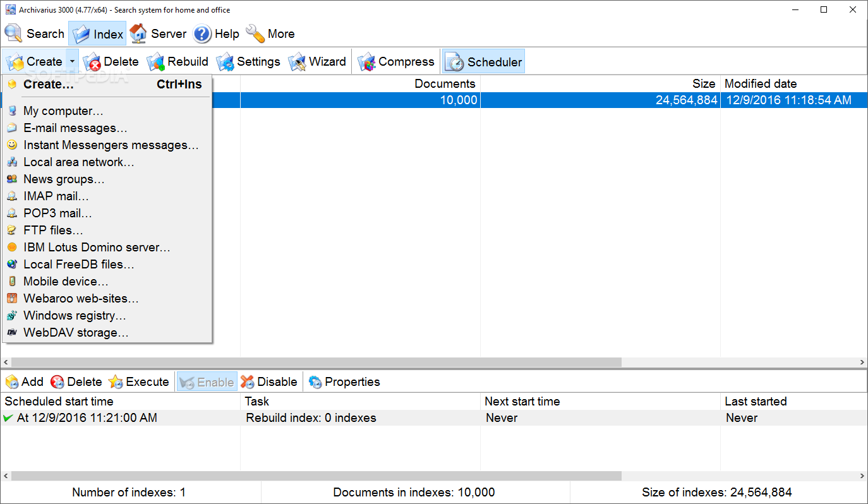868x504 pixels.
Task: Open the Server section
Action: [x=159, y=33]
